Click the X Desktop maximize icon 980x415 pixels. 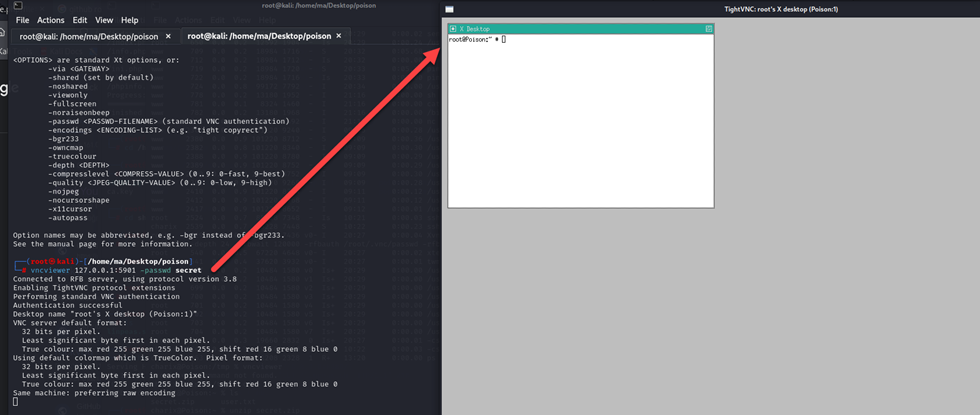click(709, 29)
